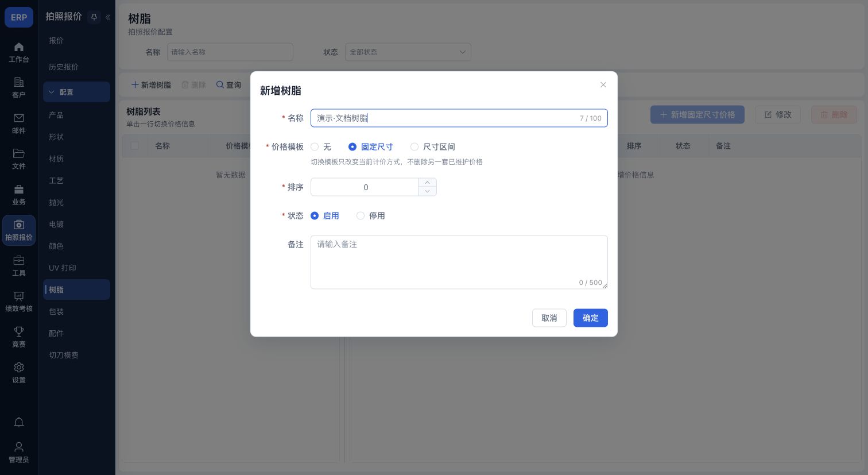
Task: Toggle the sidebar pin icon
Action: pyautogui.click(x=94, y=17)
